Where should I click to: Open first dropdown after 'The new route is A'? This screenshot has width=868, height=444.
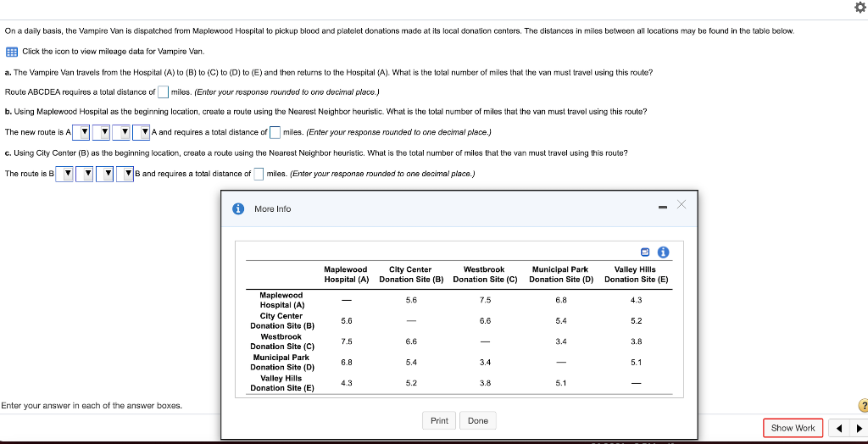81,132
